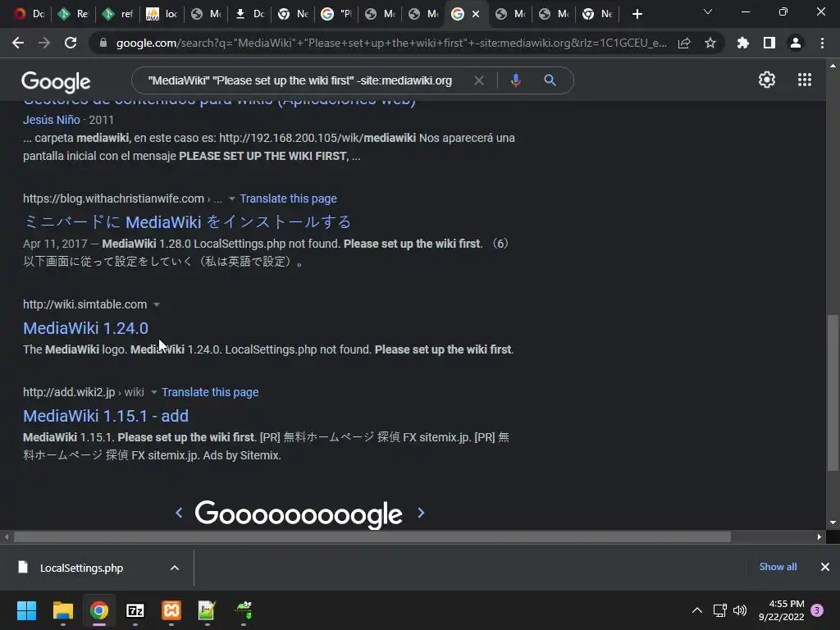Switch to the last 'Ne' tab
This screenshot has height=630, width=840.
tap(598, 14)
